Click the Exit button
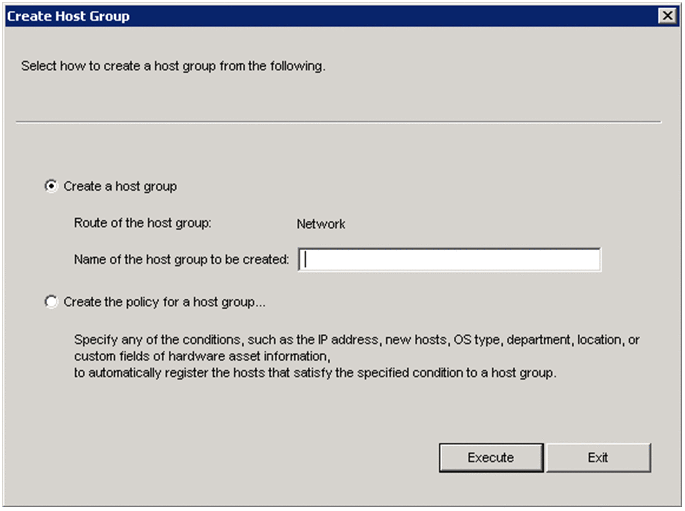 (598, 457)
